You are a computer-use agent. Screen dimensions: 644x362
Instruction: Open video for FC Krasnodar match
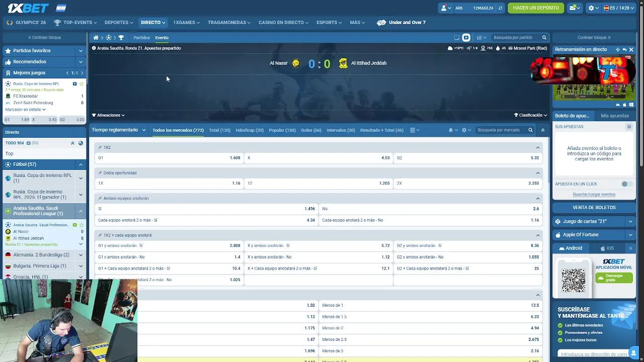(74, 84)
